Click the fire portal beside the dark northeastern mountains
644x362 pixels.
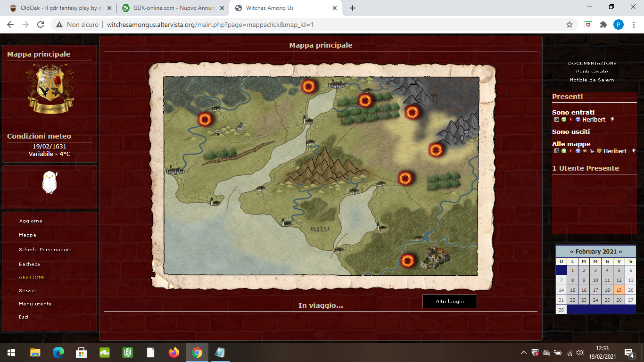(x=412, y=112)
